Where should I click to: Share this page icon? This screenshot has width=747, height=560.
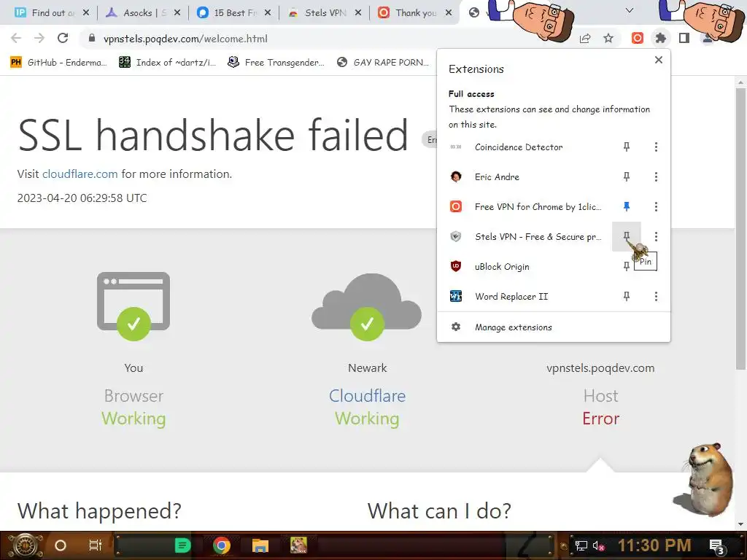pyautogui.click(x=585, y=39)
